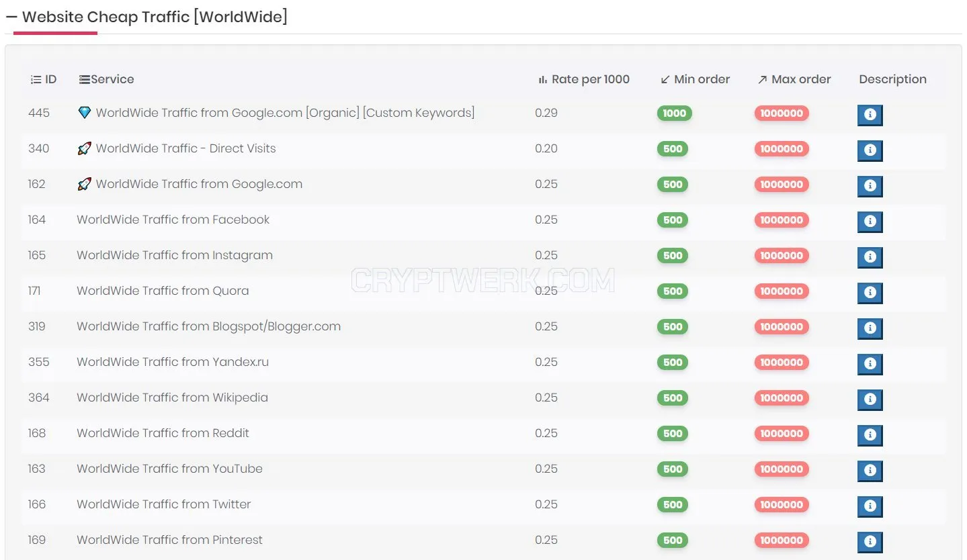Viewport: 967px width, 560px height.
Task: Open info button for Traffic from YouTube
Action: tap(870, 471)
